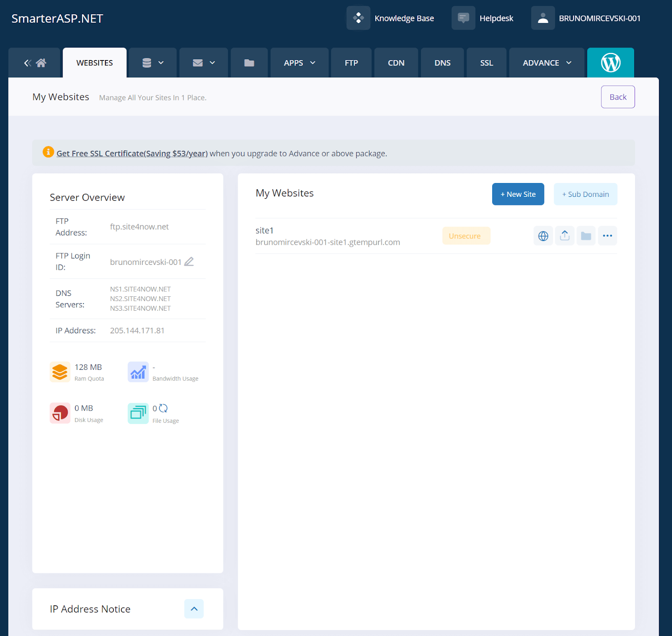Click the + Sub Domain button

[585, 194]
